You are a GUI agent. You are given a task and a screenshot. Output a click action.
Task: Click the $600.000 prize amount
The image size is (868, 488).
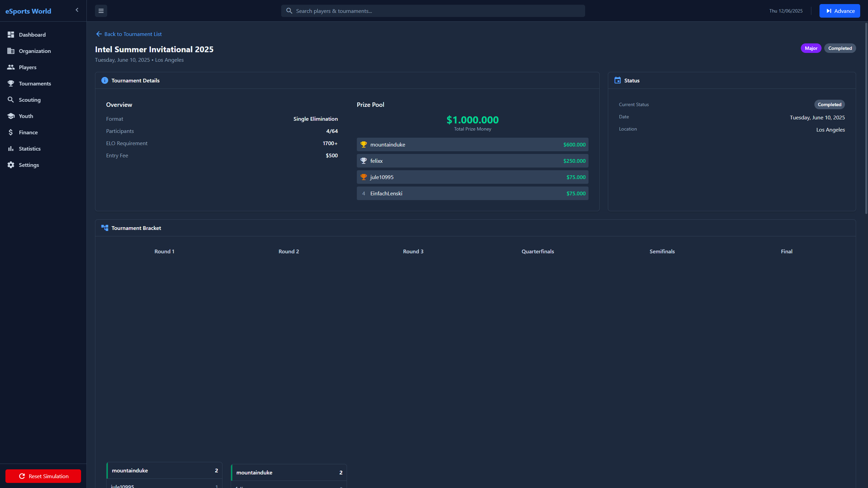[574, 144]
